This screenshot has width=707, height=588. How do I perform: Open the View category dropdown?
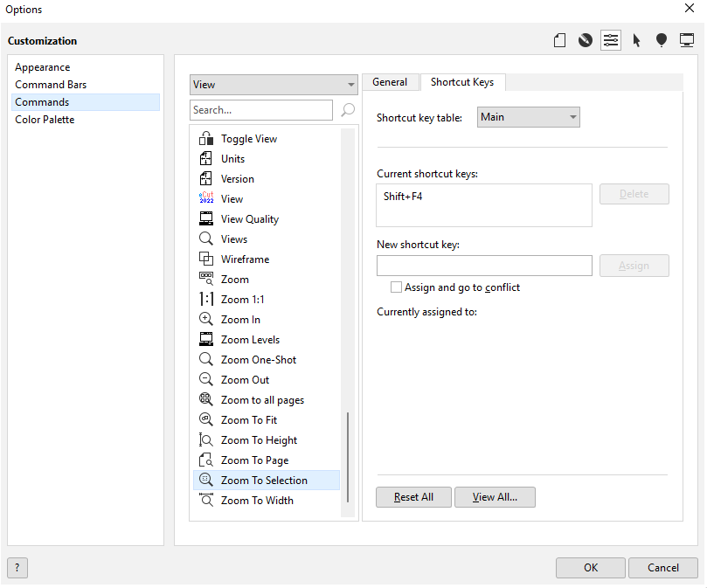[274, 85]
